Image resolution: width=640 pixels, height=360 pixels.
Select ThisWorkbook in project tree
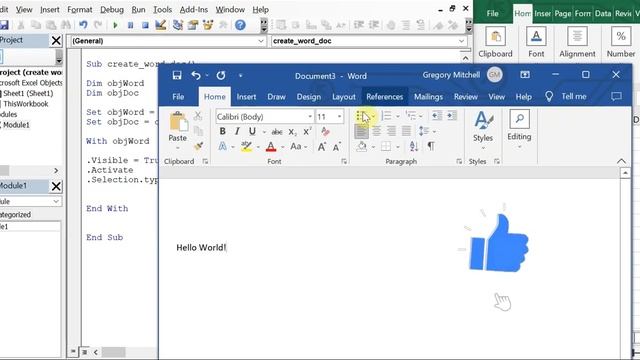[25, 104]
